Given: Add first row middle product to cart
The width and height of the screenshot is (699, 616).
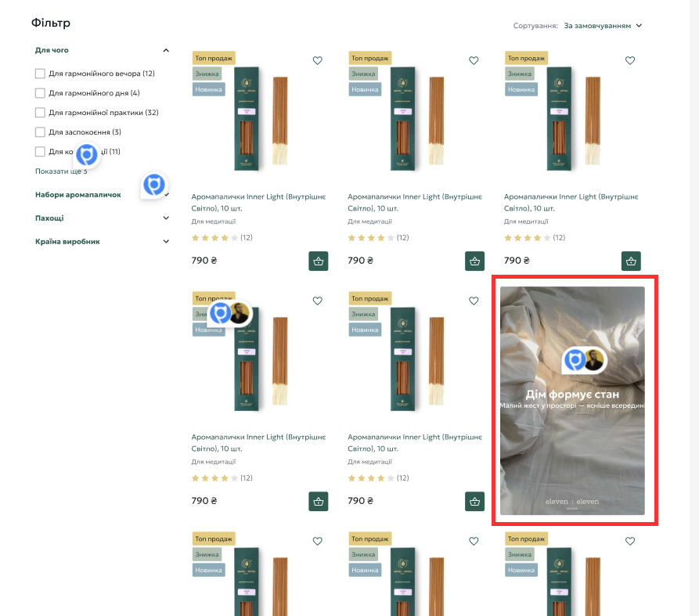Looking at the screenshot, I should click(474, 261).
